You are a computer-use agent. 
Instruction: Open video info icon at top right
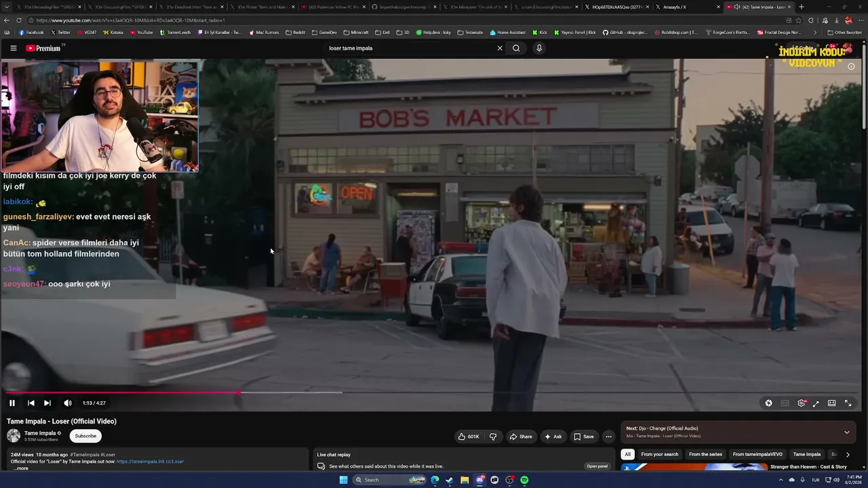[x=851, y=66]
